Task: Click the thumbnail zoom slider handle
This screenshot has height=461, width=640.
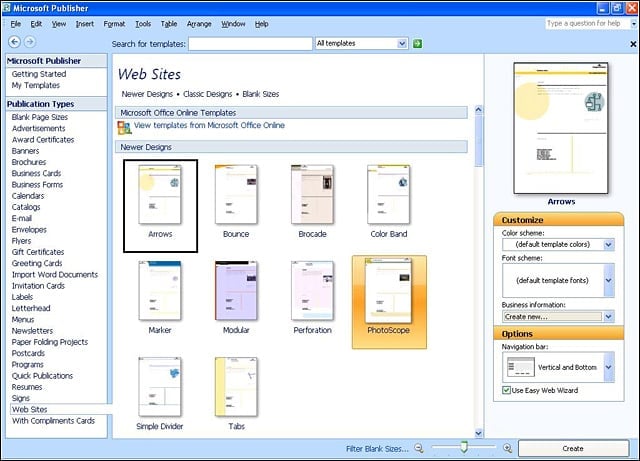Action: coord(463,447)
